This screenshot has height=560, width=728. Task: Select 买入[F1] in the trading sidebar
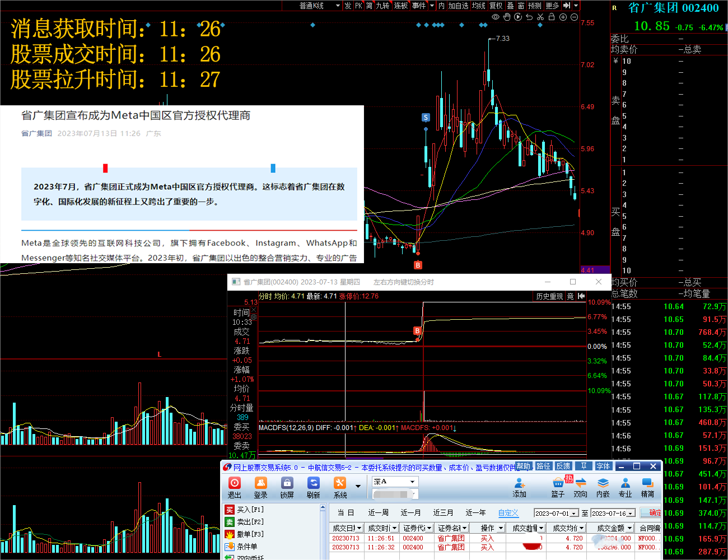tap(244, 510)
